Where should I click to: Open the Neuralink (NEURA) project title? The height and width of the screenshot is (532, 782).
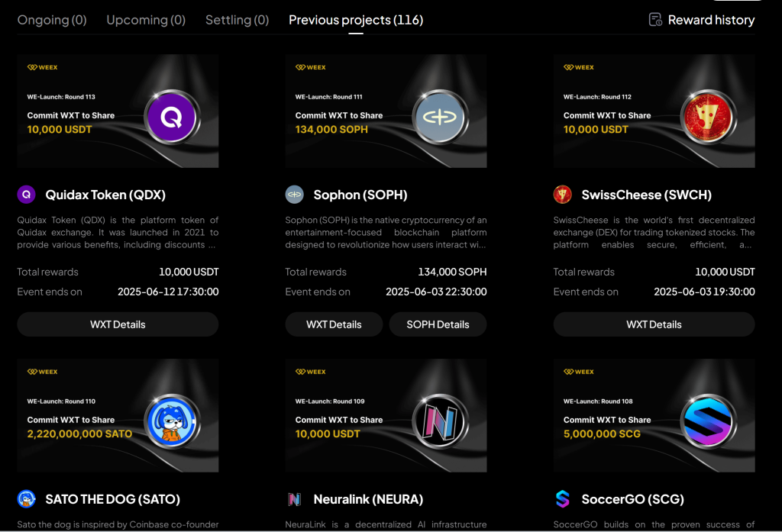[x=368, y=499]
